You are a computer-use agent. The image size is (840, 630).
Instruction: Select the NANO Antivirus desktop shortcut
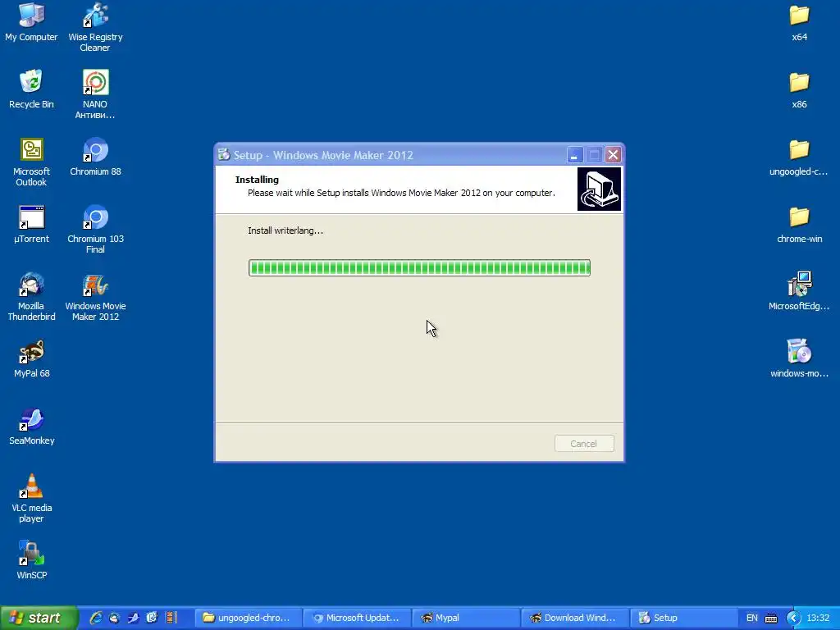(95, 94)
